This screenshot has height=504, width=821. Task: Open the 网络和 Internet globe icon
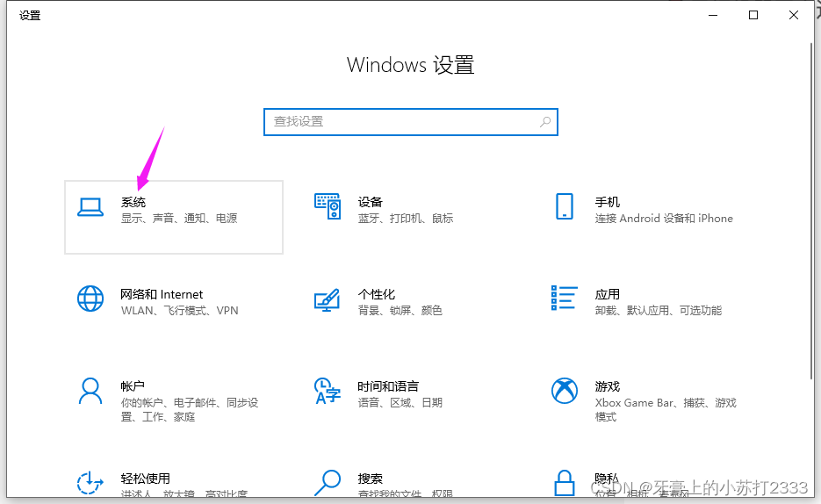pos(90,299)
